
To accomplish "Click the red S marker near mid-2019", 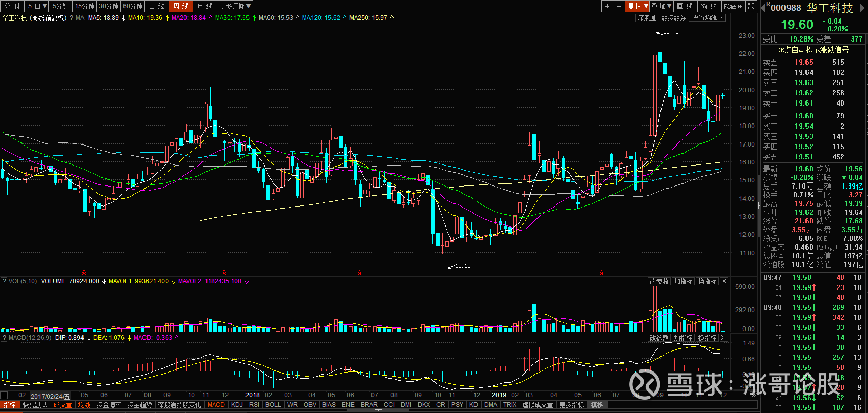I will pos(602,273).
